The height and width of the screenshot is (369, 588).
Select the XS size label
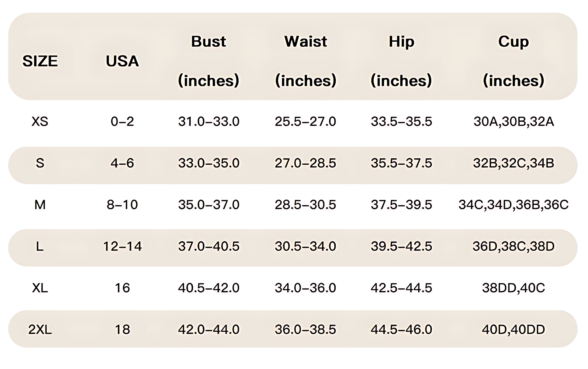tap(40, 121)
